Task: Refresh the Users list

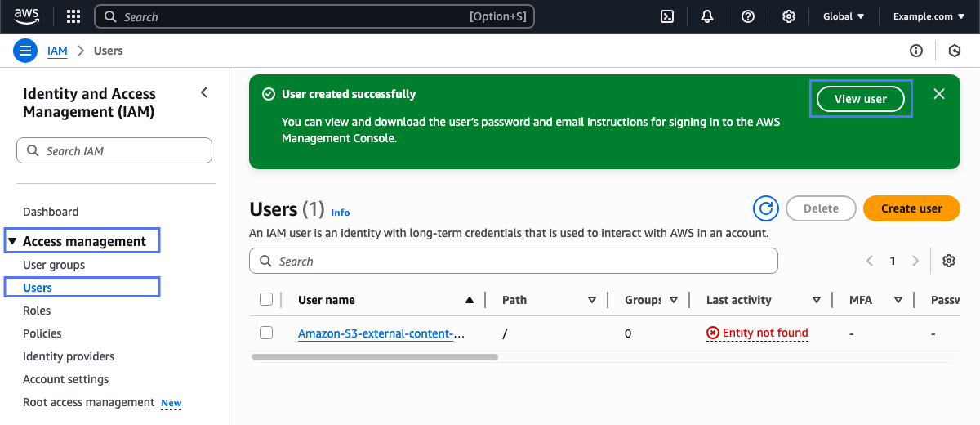Action: coord(766,208)
